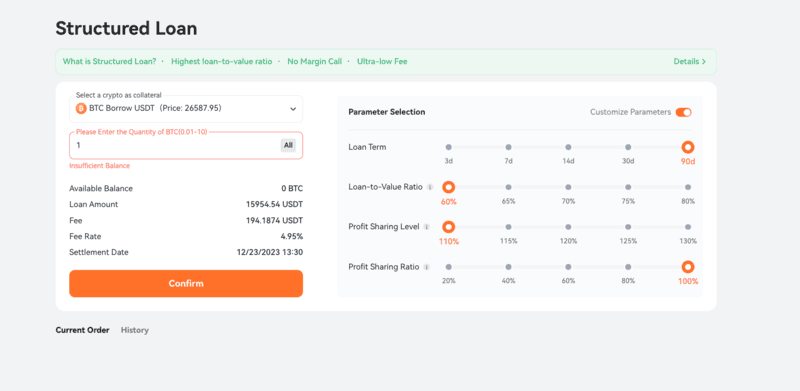Set Profit Sharing Level to 125%
This screenshot has width=800, height=391.
pyautogui.click(x=628, y=227)
